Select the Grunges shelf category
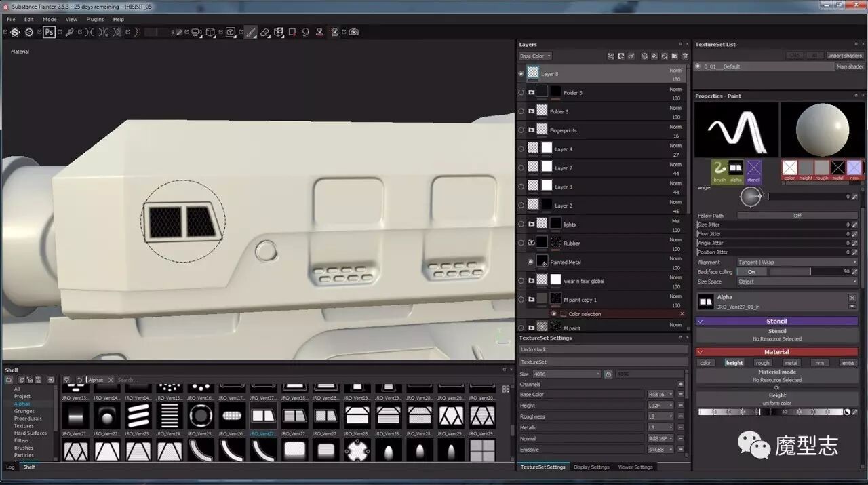Image resolution: width=868 pixels, height=485 pixels. coord(24,411)
